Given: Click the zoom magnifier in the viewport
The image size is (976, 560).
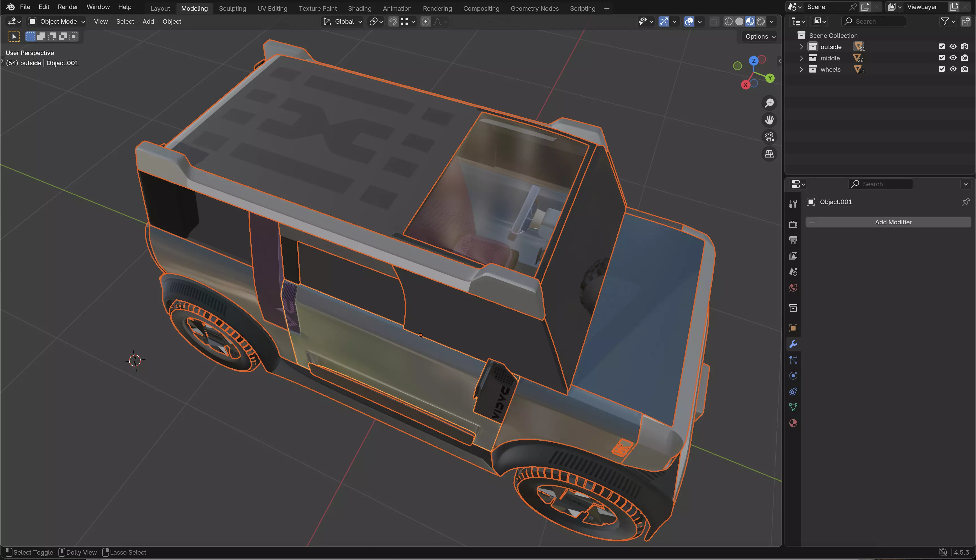Looking at the screenshot, I should click(x=769, y=103).
